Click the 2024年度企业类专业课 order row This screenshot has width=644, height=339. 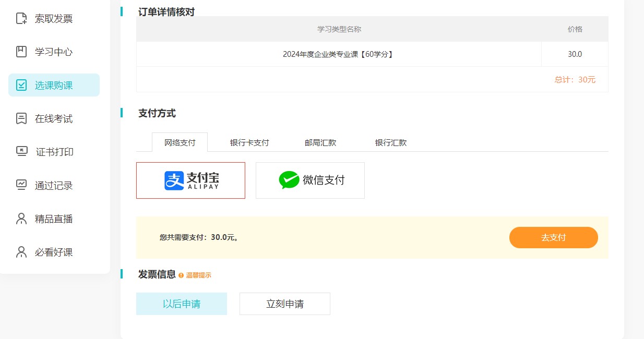coord(338,54)
